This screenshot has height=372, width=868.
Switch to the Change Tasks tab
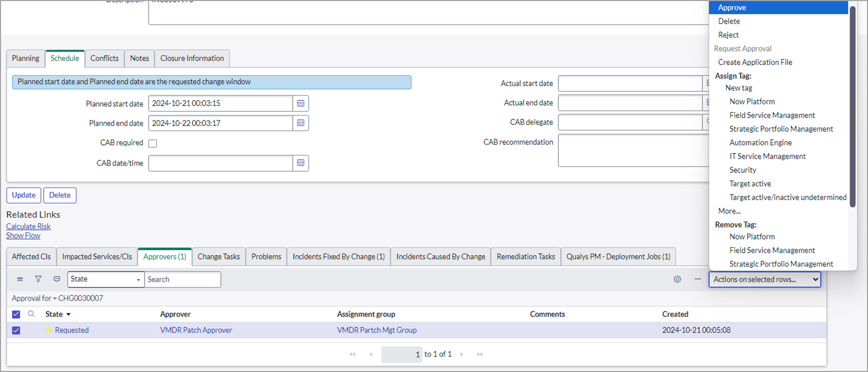coord(218,256)
